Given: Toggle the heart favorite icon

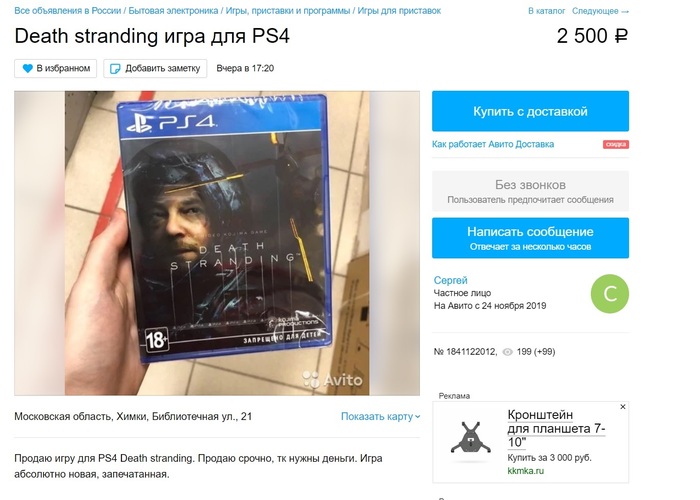Looking at the screenshot, I should (28, 68).
